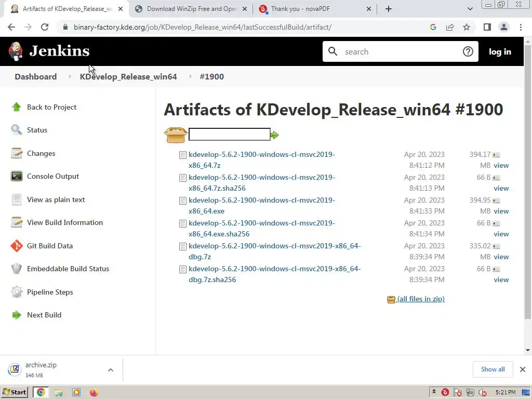Click the View as plain text document icon
Image resolution: width=532 pixels, height=399 pixels.
click(16, 199)
